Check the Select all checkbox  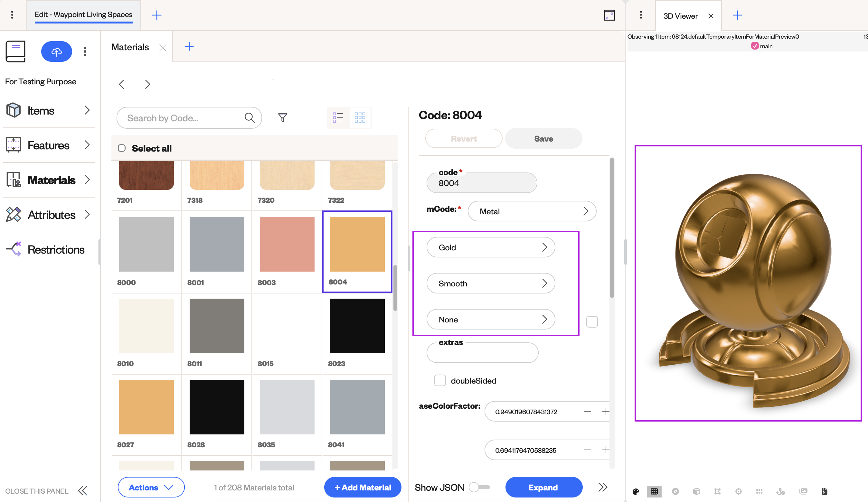(122, 148)
